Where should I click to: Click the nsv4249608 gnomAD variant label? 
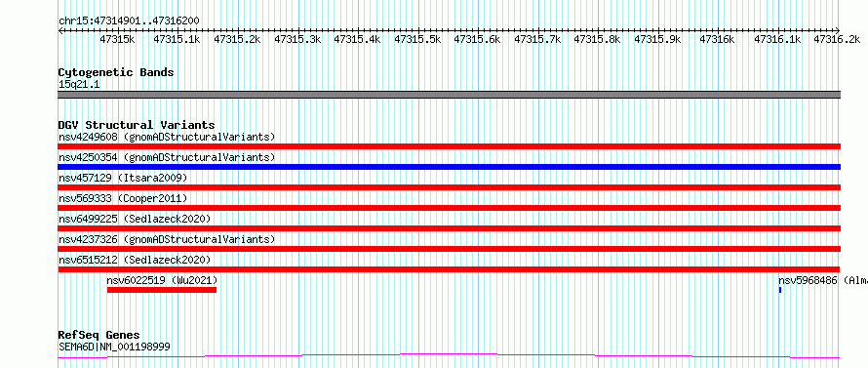coord(167,137)
